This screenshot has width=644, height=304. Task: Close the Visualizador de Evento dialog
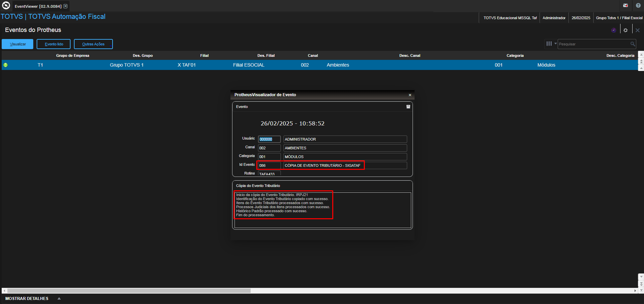click(x=410, y=95)
